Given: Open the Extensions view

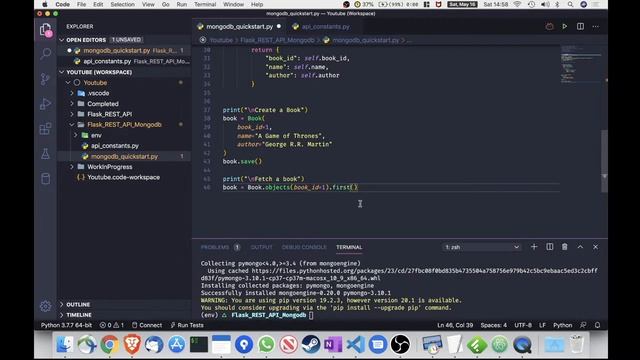Looking at the screenshot, I should coord(45,129).
